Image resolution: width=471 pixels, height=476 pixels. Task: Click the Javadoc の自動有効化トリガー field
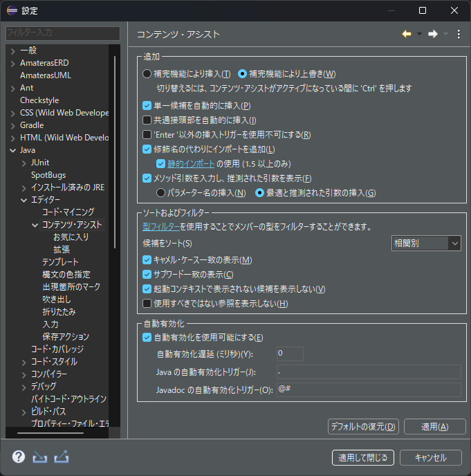(369, 390)
